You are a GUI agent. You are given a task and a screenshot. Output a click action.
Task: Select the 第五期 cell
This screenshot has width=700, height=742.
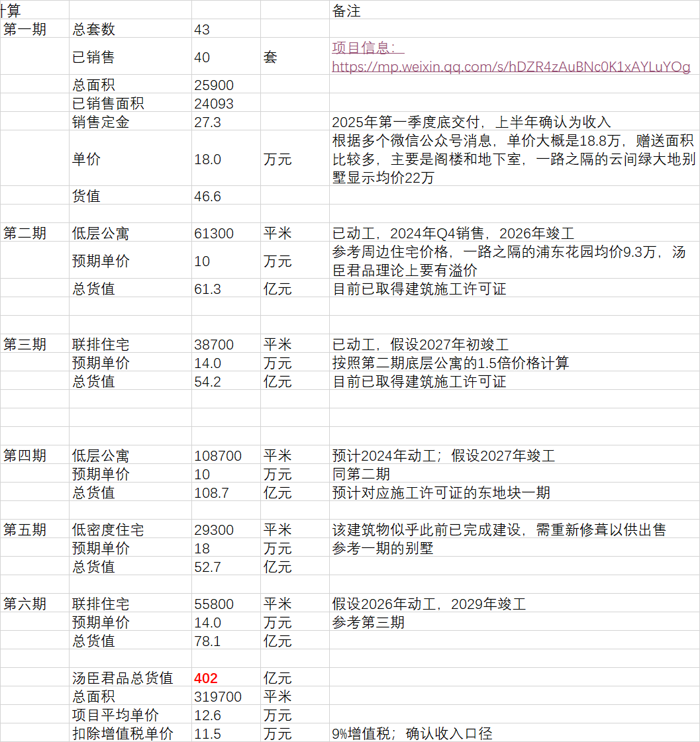point(34,529)
